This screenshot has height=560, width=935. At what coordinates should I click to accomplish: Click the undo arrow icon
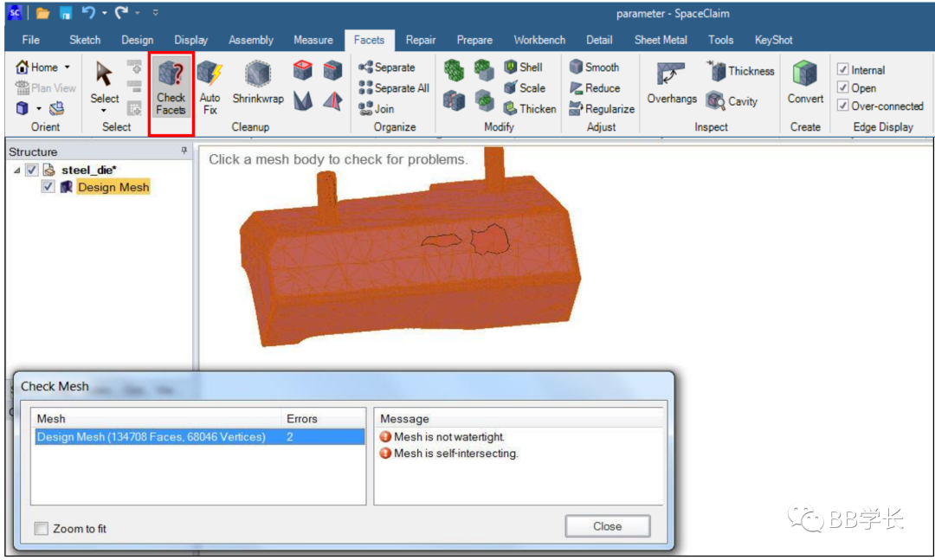[89, 12]
